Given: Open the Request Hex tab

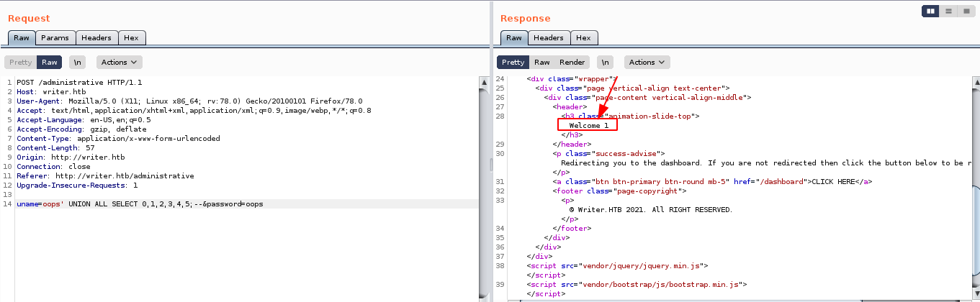Looking at the screenshot, I should (x=132, y=37).
